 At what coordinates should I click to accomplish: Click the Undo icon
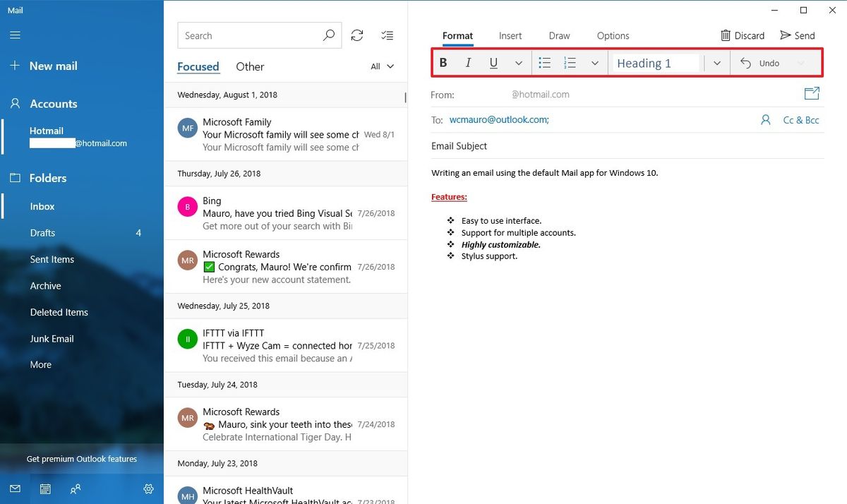click(745, 63)
